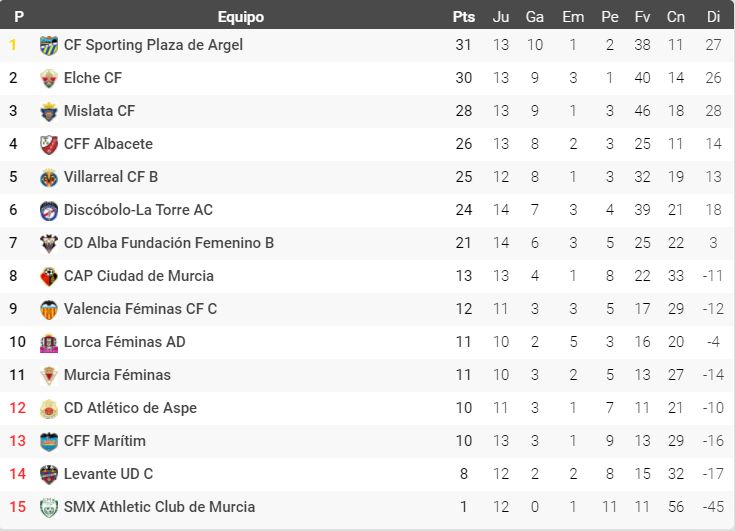The height and width of the screenshot is (531, 735).
Task: Click the CFF Marítim team name
Action: (x=104, y=441)
